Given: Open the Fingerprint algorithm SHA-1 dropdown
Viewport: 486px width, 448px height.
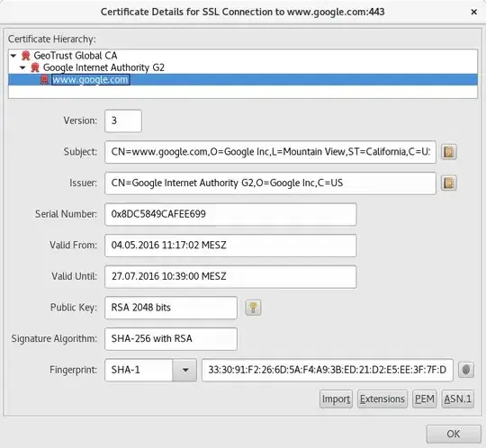Looking at the screenshot, I should click(x=184, y=370).
